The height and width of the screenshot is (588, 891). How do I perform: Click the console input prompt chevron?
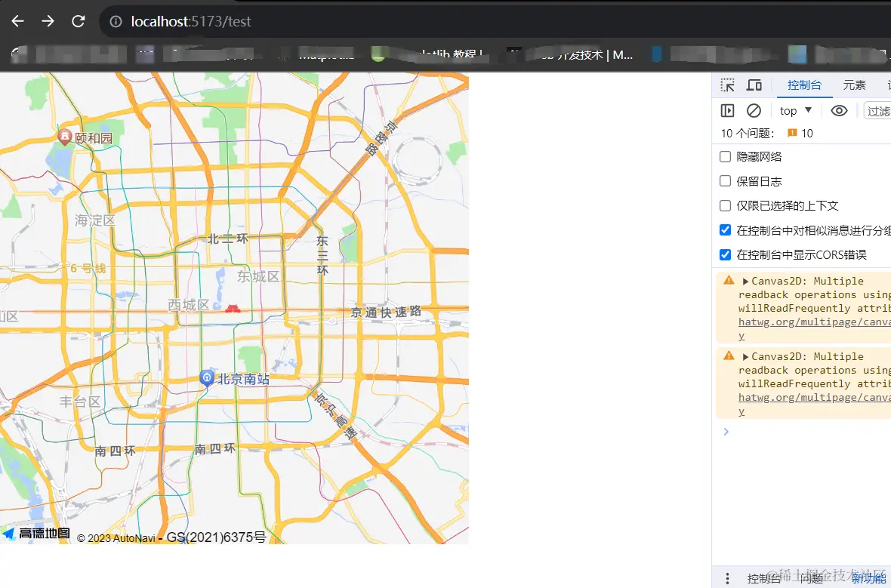coord(726,432)
